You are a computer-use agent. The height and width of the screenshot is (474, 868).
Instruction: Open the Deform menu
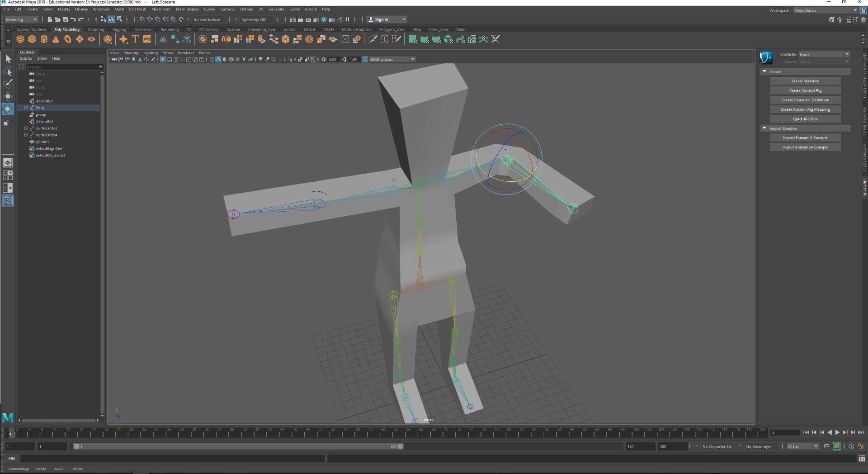246,9
